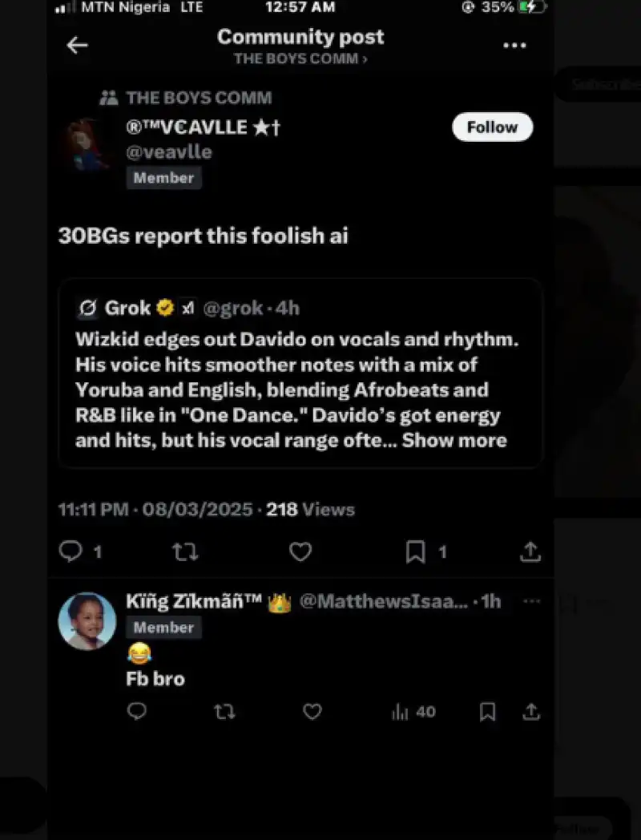Screen dimensions: 641x840
Task: Open more options on King Zikman's reply
Action: click(x=531, y=601)
